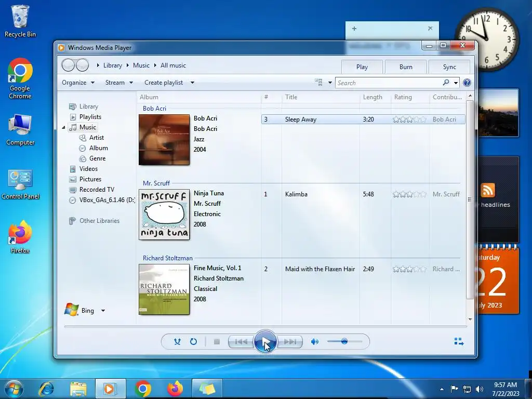Image resolution: width=532 pixels, height=399 pixels.
Task: Open the Sync tab
Action: tap(449, 67)
